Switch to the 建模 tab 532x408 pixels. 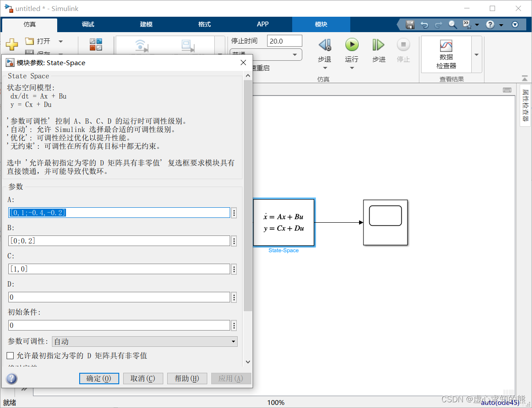coord(146,24)
